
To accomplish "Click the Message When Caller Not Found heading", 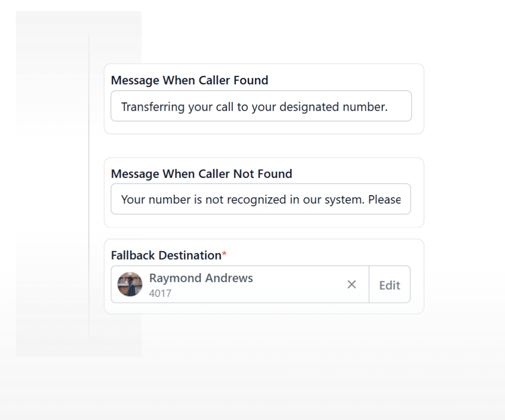I will [201, 174].
